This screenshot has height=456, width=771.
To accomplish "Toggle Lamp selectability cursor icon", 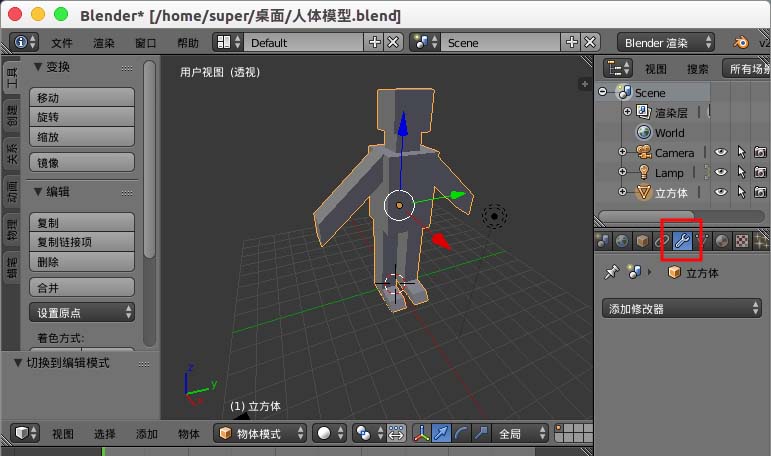I will pyautogui.click(x=741, y=172).
